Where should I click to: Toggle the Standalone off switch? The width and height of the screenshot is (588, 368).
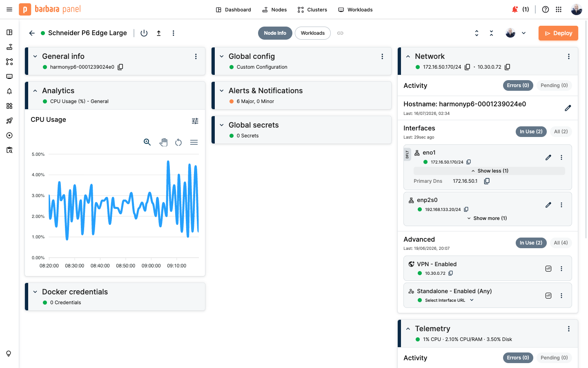[x=548, y=296]
